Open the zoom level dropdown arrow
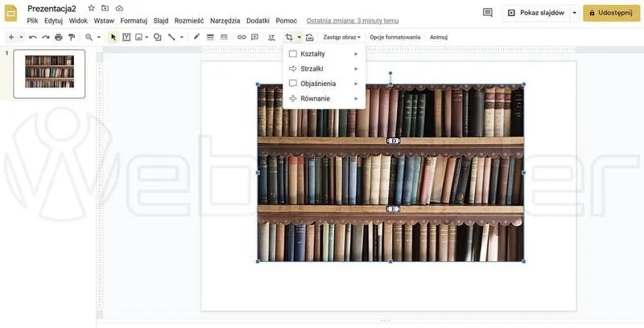The width and height of the screenshot is (644, 328). tap(98, 37)
